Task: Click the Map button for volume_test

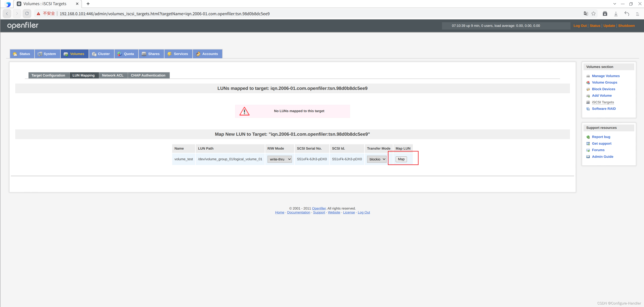Action: [401, 159]
